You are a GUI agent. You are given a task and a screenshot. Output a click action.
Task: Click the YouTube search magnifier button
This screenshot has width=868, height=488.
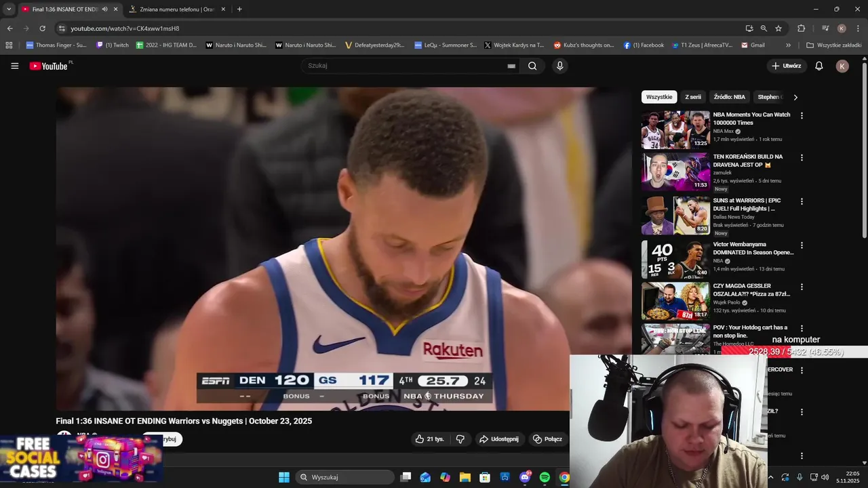tap(532, 66)
